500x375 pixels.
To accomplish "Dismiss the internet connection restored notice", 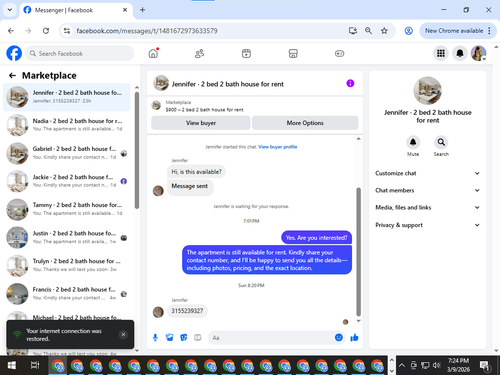I will click(123, 334).
